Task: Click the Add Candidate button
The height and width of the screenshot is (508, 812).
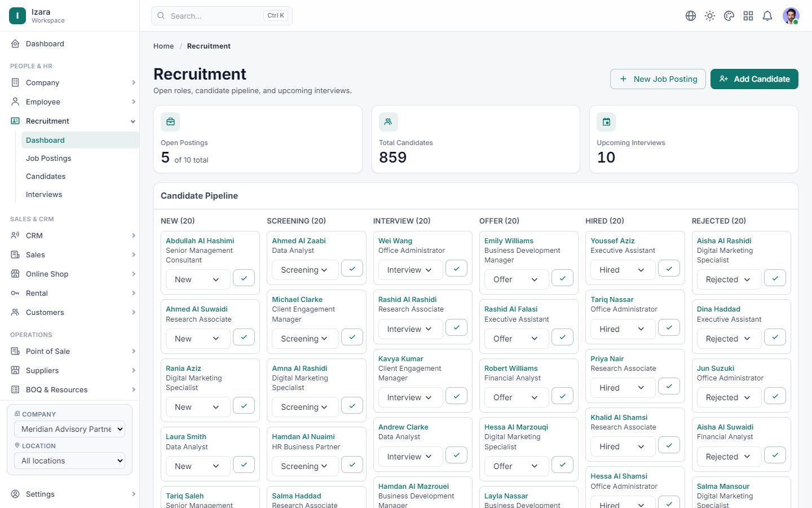Action: click(x=754, y=79)
